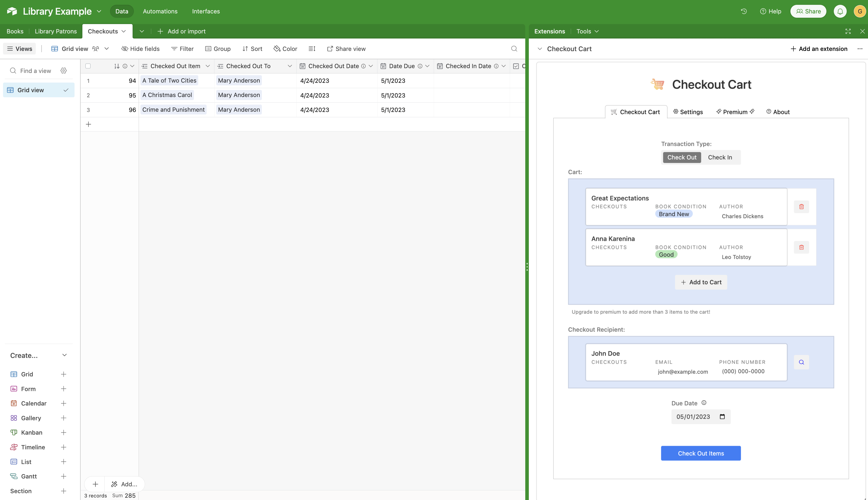Search for a different checkout recipient
The image size is (868, 500).
coord(801,362)
